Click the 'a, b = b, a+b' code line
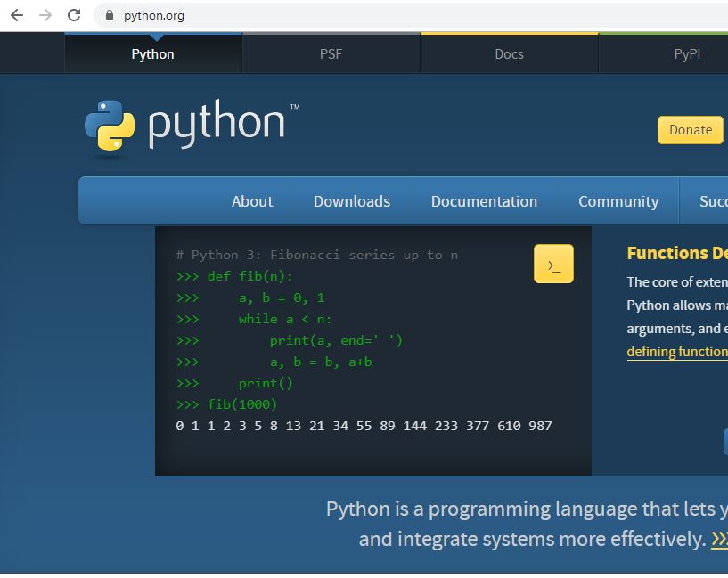 pyautogui.click(x=274, y=362)
